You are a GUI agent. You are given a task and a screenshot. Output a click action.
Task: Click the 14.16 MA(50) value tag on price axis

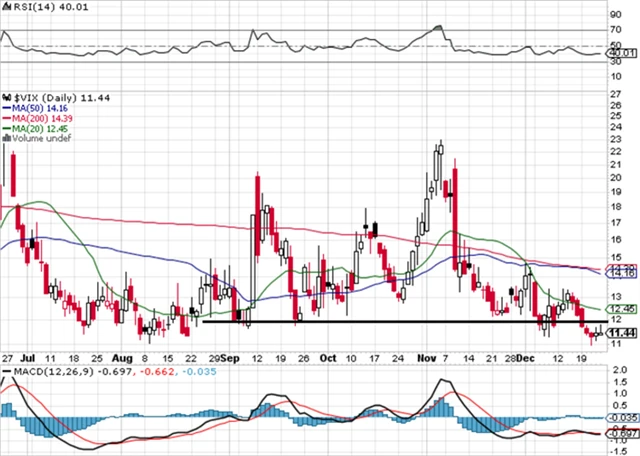pos(622,271)
